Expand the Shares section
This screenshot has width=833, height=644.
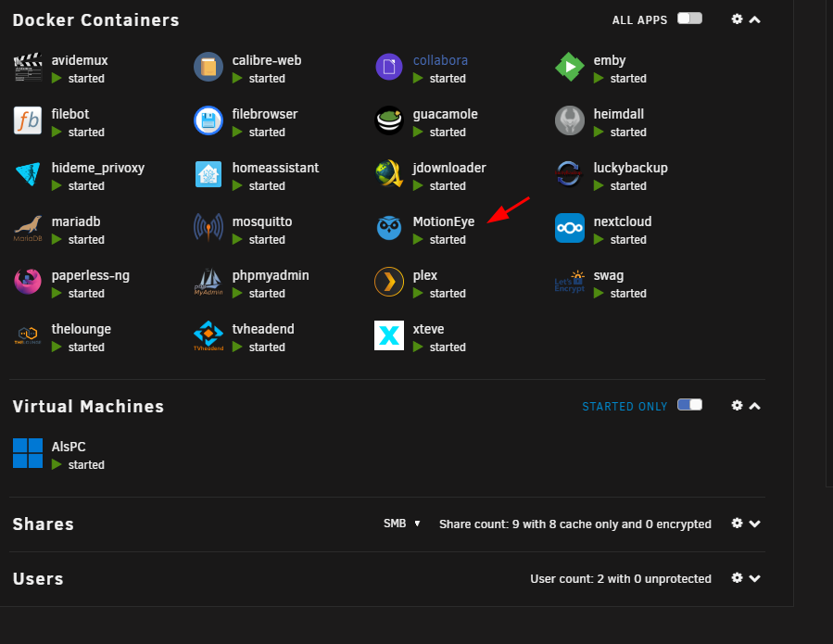(754, 524)
